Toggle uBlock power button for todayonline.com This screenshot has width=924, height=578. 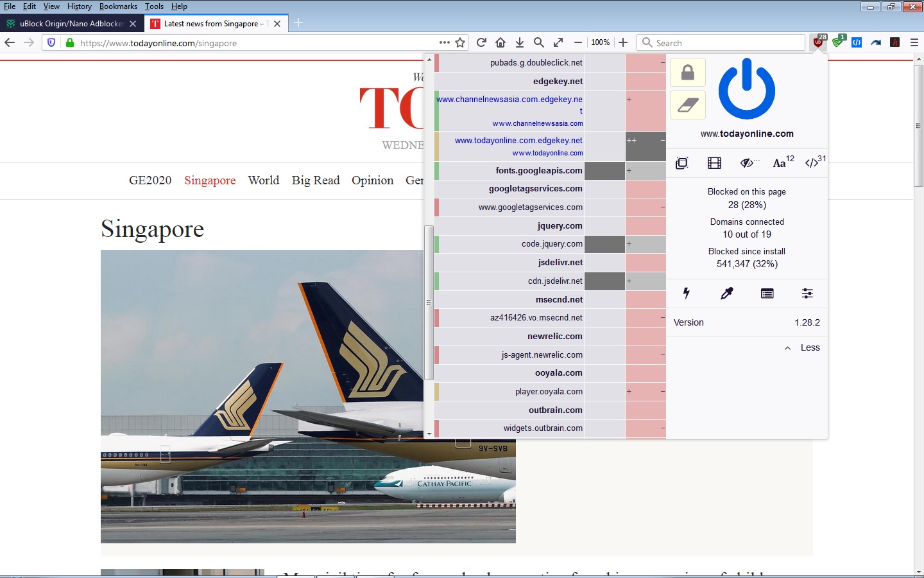[x=747, y=89]
